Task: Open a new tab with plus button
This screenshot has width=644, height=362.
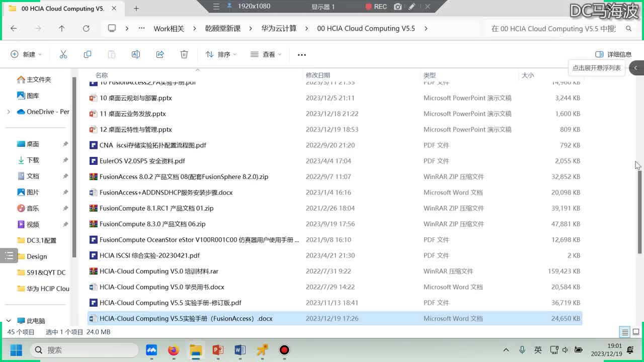Action: pyautogui.click(x=136, y=9)
